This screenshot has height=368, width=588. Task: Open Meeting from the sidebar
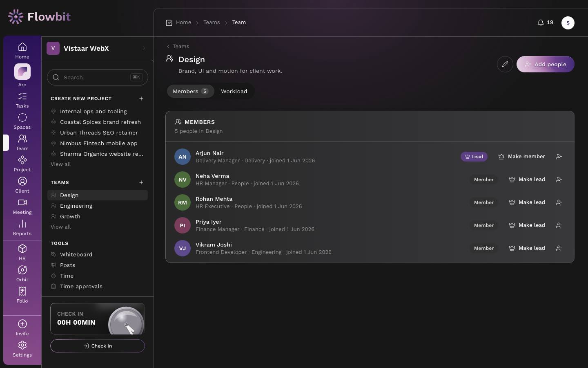pos(22,206)
